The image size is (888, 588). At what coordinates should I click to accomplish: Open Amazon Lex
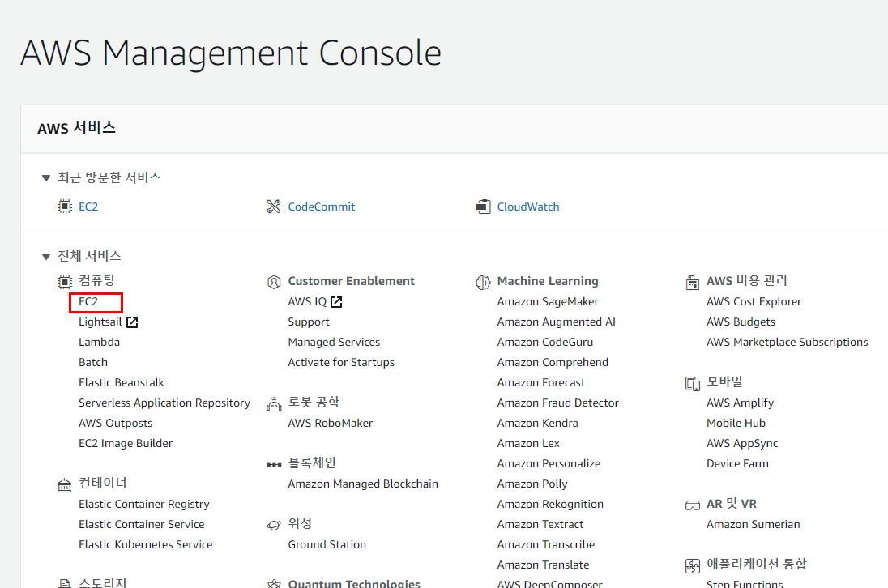coord(528,443)
